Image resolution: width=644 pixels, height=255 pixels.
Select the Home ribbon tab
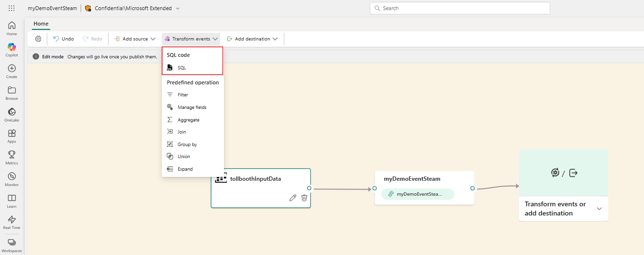coord(41,24)
